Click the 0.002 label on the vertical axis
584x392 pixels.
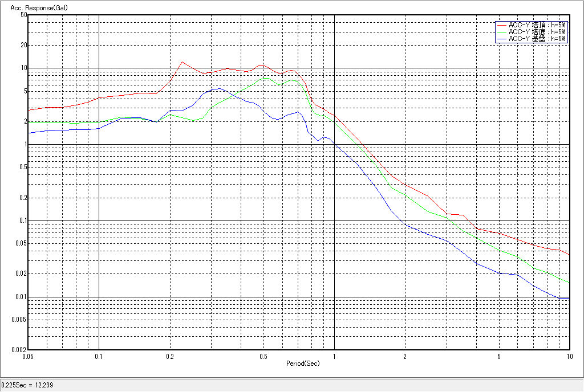[20, 350]
